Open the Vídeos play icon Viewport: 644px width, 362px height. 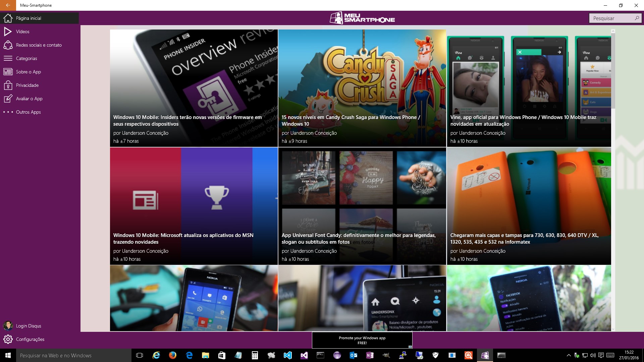8,32
